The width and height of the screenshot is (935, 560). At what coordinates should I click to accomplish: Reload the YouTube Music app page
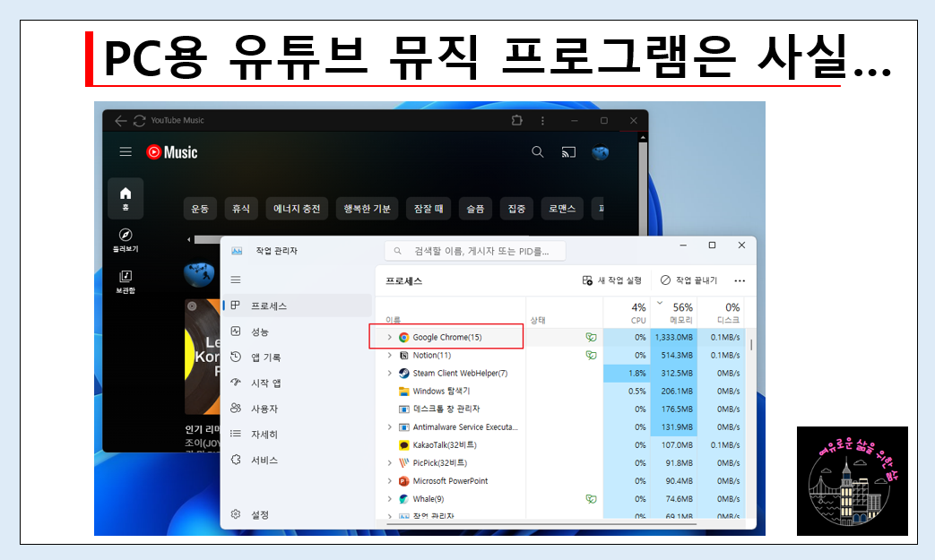pos(140,120)
